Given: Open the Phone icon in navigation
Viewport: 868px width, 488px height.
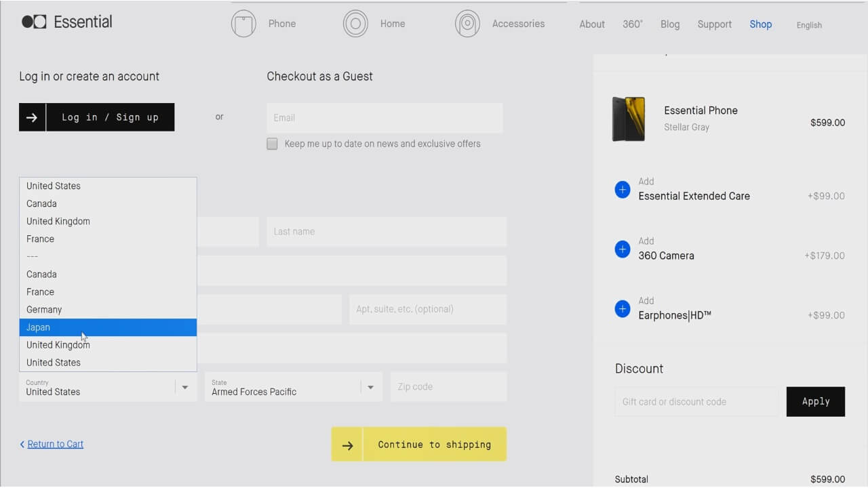Looking at the screenshot, I should 243,24.
